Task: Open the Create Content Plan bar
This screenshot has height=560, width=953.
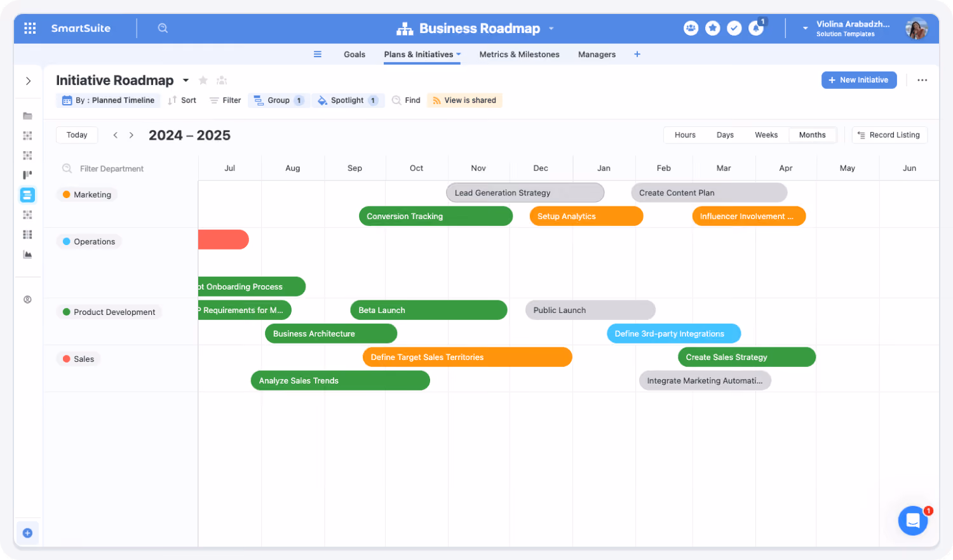Action: [709, 192]
